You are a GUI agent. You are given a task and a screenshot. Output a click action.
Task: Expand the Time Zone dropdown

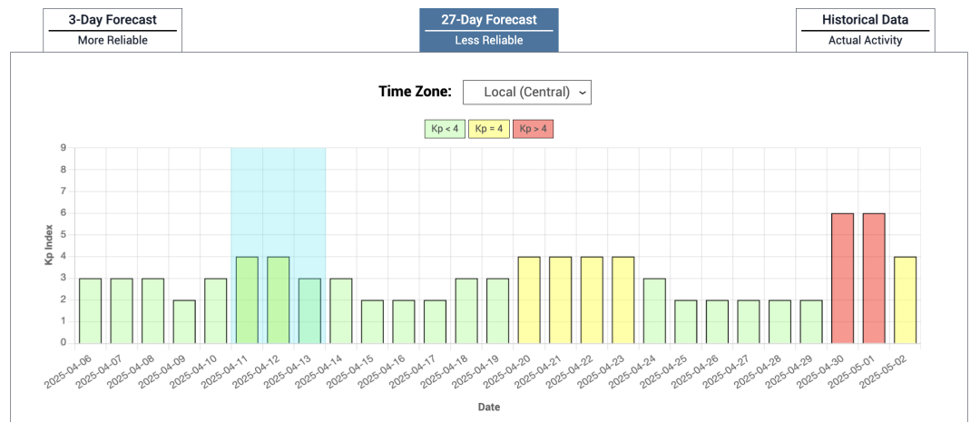tap(526, 92)
